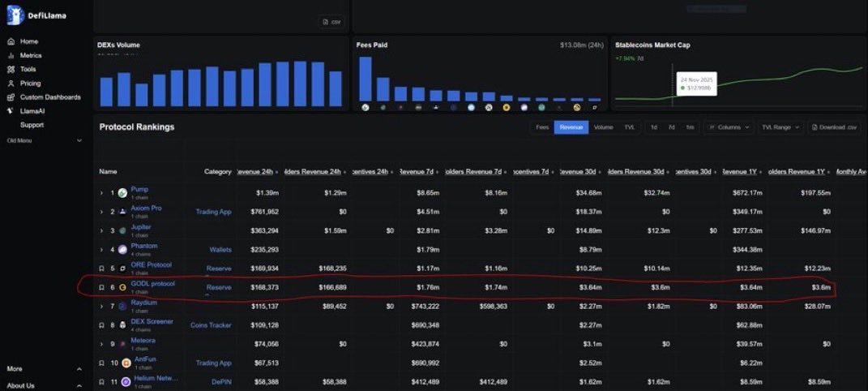Open the Support link in sidebar
868x391 pixels.
32,125
